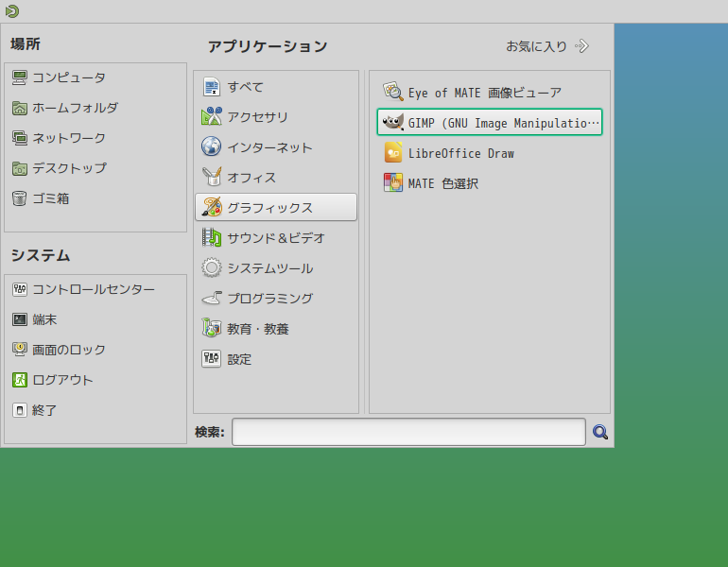Image resolution: width=728 pixels, height=567 pixels.
Task: Select the 設定 sliders icon
Action: (x=211, y=359)
